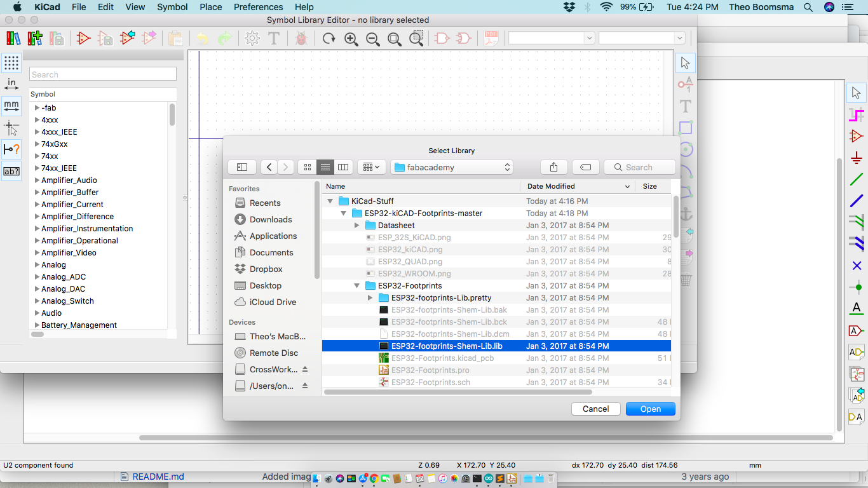Select the green place wire tool
Image resolution: width=868 pixels, height=488 pixels.
[857, 179]
